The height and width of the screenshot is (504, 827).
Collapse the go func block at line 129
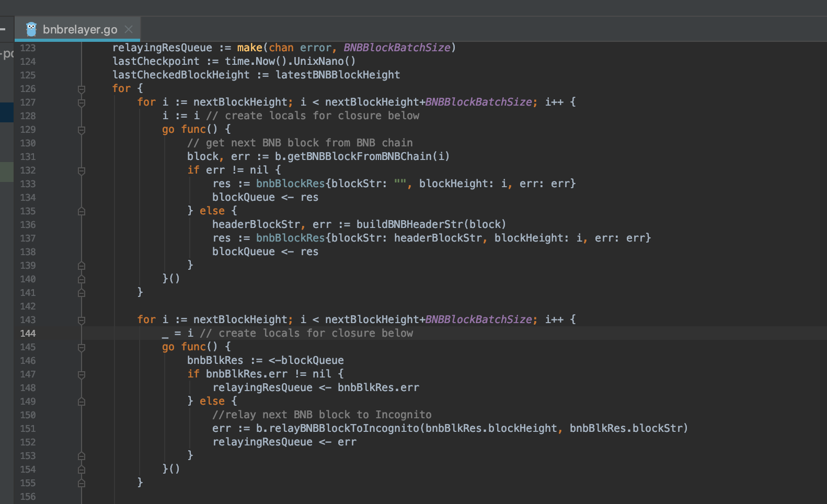(x=82, y=130)
